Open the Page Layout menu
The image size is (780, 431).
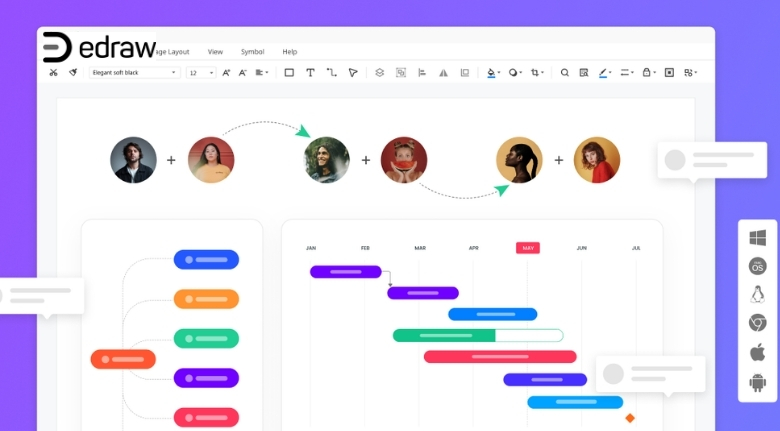tap(172, 52)
